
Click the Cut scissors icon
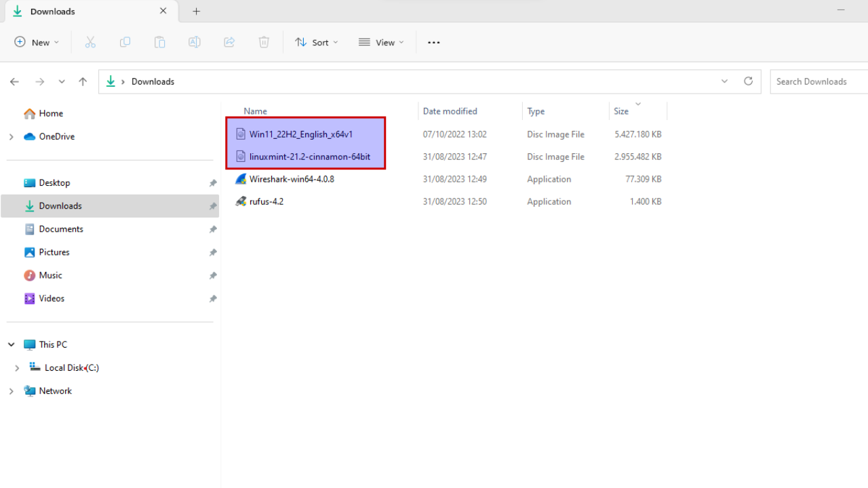(90, 42)
